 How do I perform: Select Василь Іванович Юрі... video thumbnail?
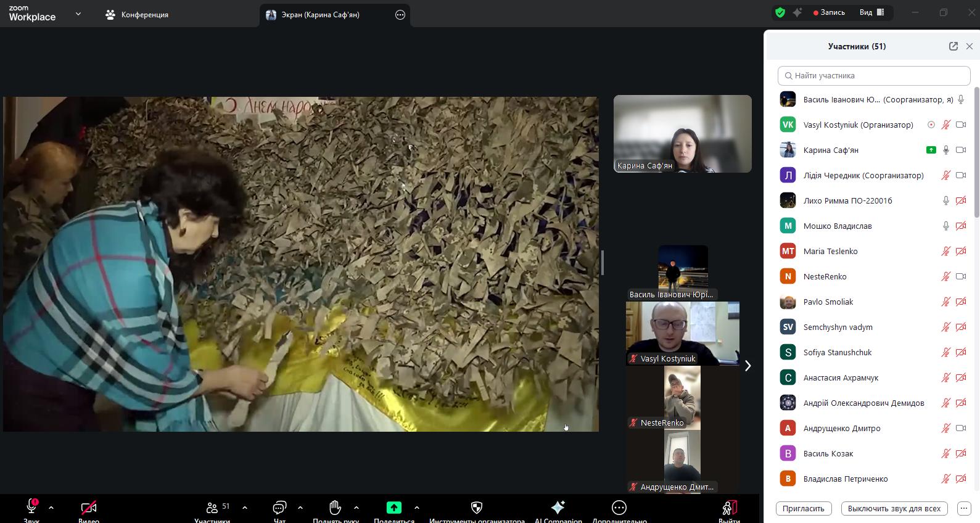683,272
